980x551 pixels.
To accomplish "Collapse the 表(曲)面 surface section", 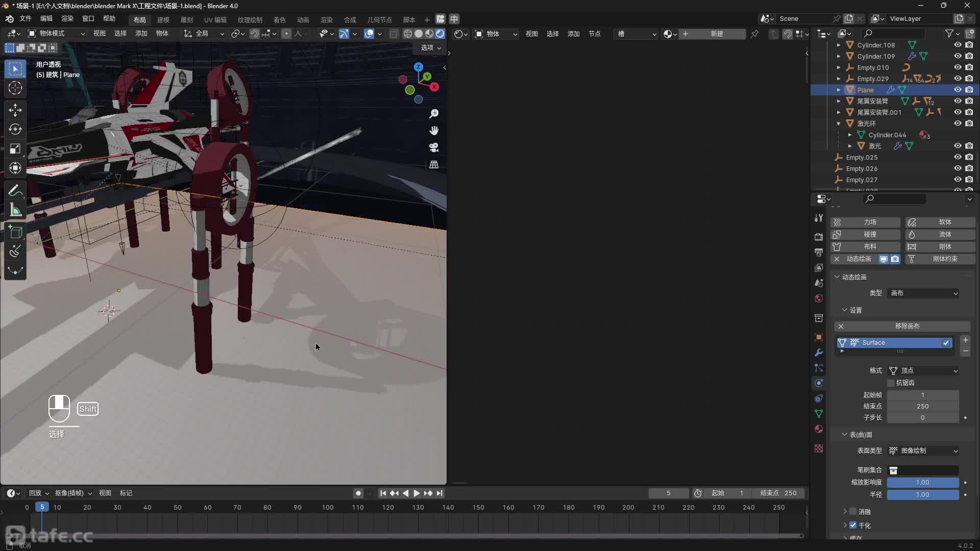I will (x=856, y=435).
